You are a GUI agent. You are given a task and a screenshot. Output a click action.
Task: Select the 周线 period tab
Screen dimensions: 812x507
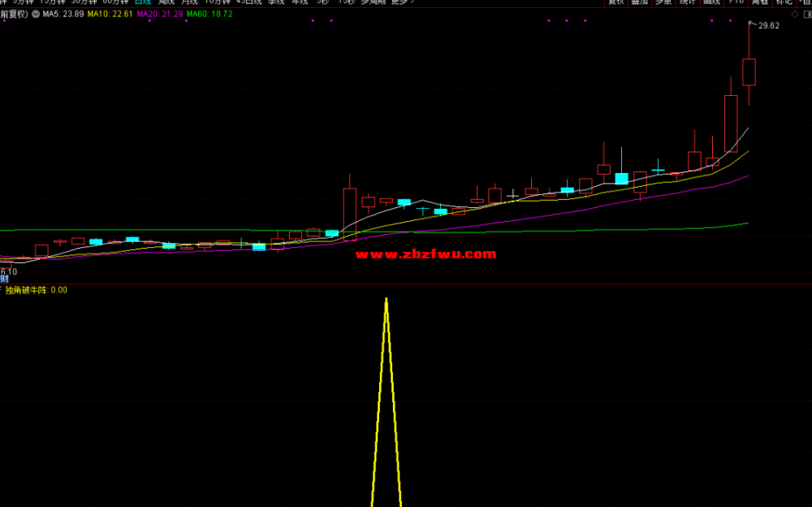click(166, 2)
